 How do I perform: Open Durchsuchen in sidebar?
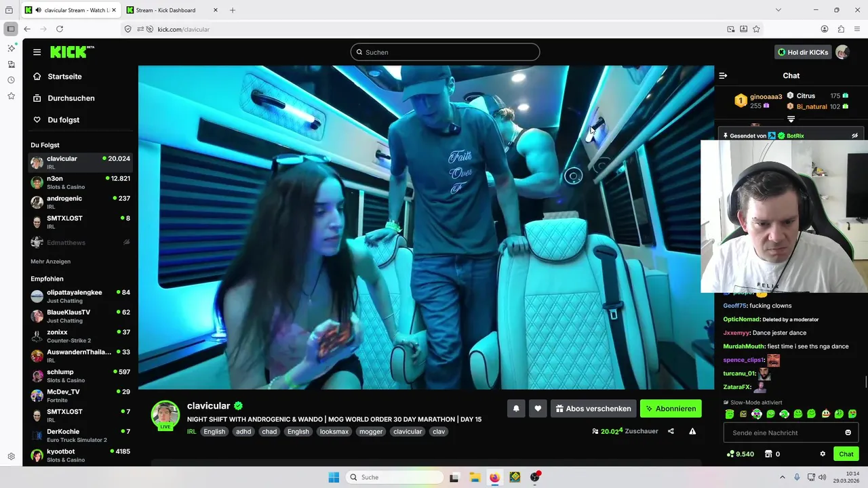(64, 98)
